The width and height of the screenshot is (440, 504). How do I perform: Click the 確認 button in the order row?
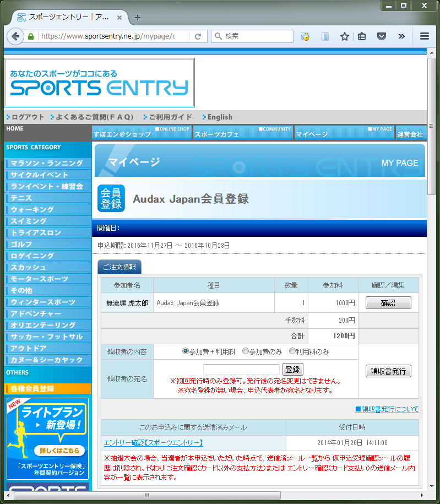pyautogui.click(x=388, y=303)
